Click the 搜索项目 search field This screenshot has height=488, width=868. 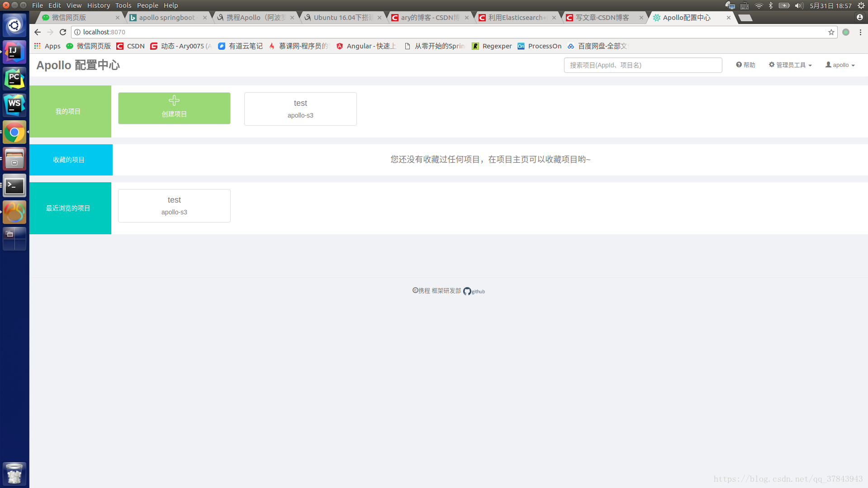click(x=643, y=65)
